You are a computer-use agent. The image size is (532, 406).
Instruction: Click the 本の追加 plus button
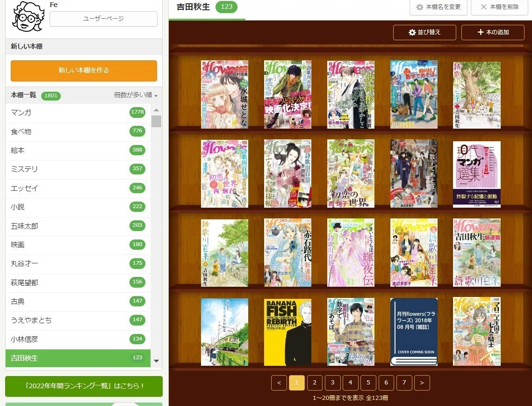pos(493,33)
